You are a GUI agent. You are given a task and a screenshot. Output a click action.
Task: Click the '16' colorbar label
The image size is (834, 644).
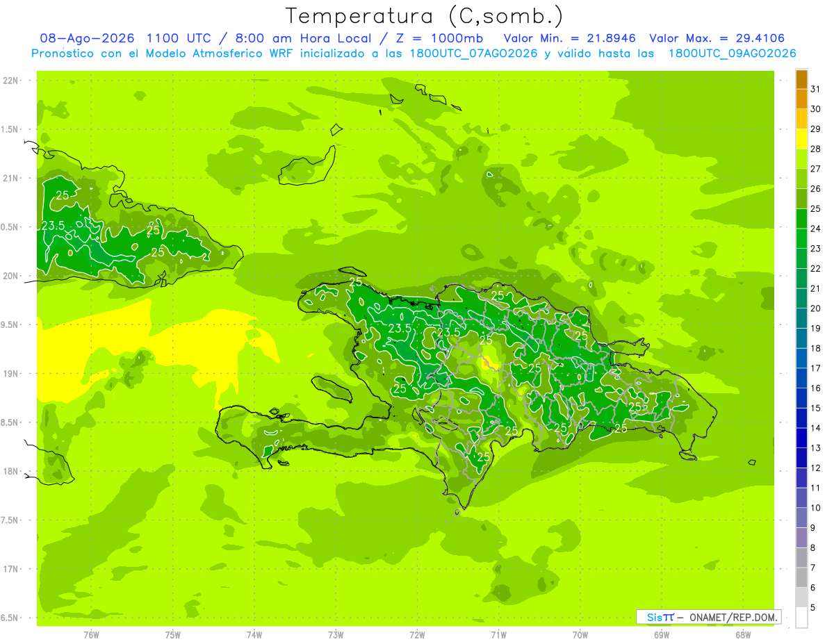click(x=815, y=388)
